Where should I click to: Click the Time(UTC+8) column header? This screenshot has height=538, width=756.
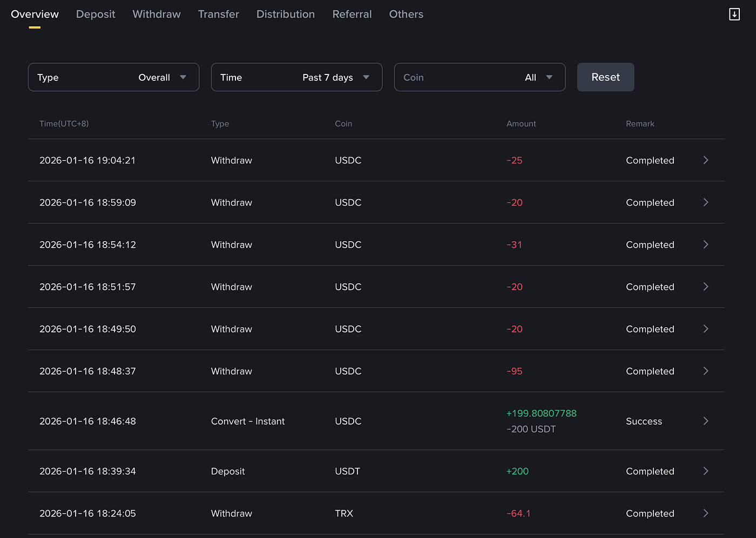64,124
